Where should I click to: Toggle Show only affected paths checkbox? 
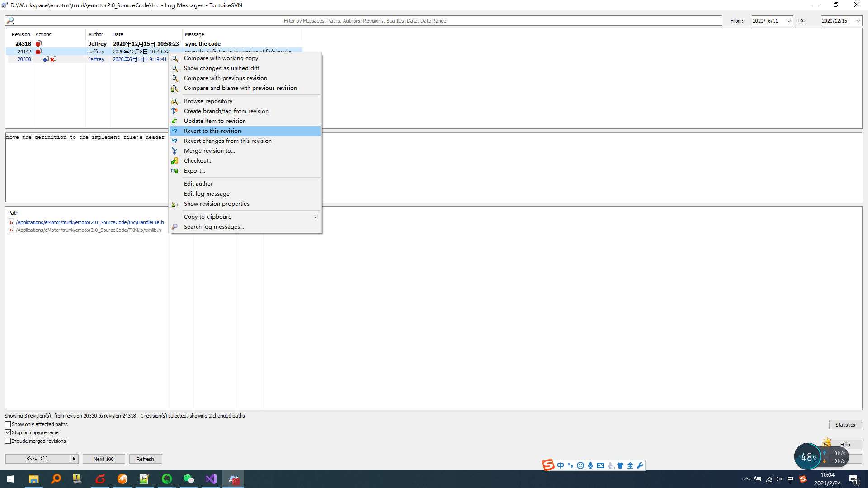[8, 424]
